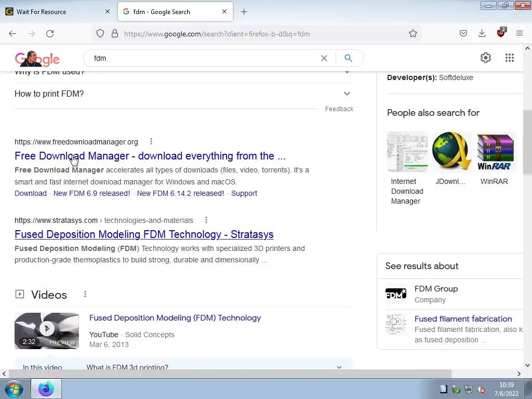Image resolution: width=532 pixels, height=399 pixels.
Task: Save page to Pocket
Action: [x=463, y=34]
